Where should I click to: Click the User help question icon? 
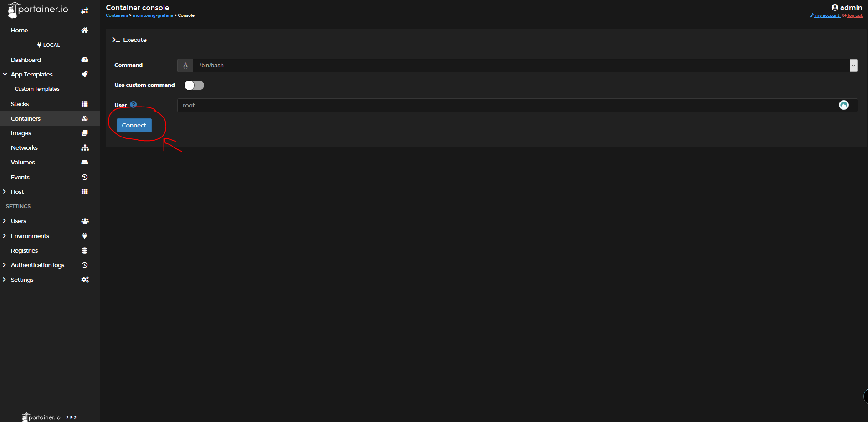[133, 104]
